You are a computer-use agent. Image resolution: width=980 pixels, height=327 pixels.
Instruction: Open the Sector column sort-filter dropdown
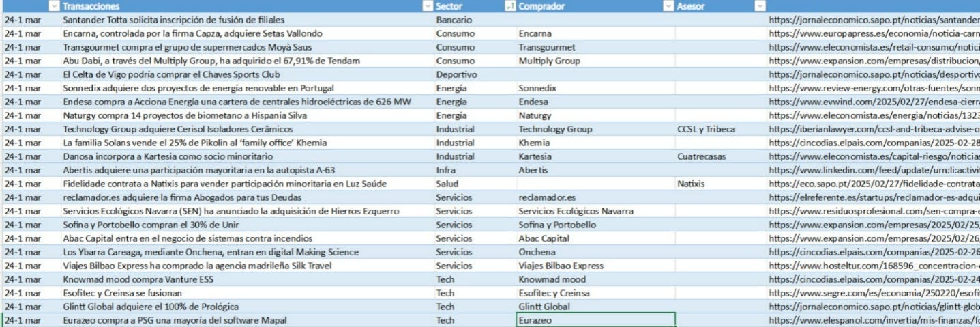point(509,6)
